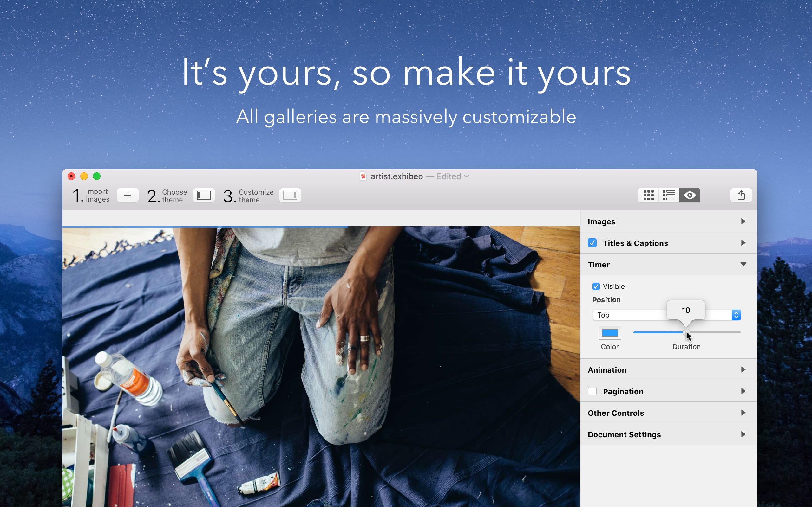Screen dimensions: 812x507
Task: Open the Other Controls section
Action: (x=668, y=413)
